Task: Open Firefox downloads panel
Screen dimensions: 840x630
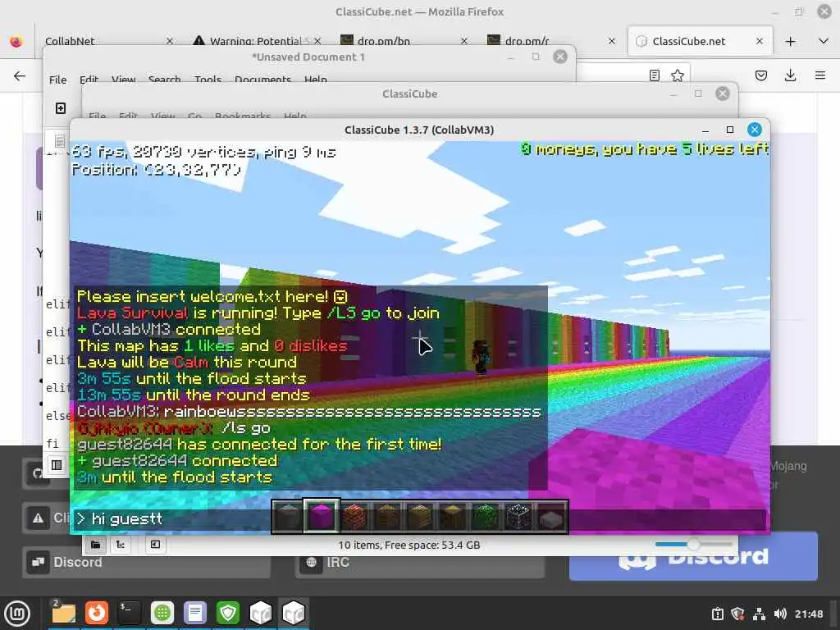Action: point(790,75)
